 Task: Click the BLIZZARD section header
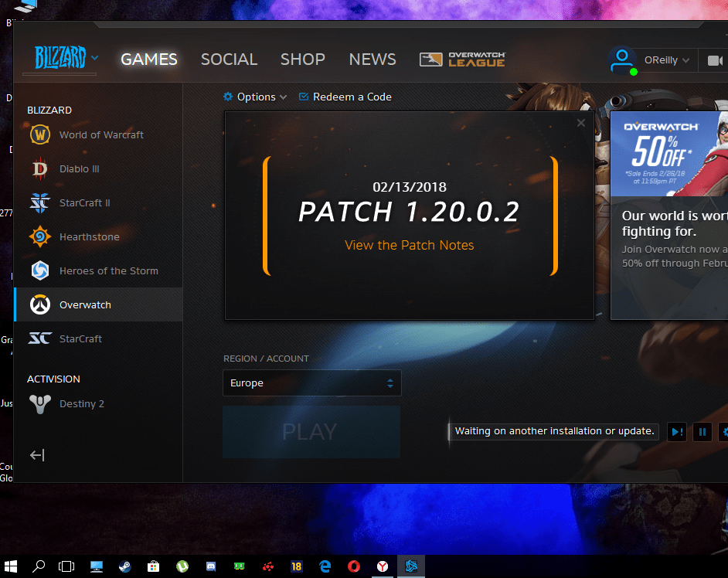(49, 110)
